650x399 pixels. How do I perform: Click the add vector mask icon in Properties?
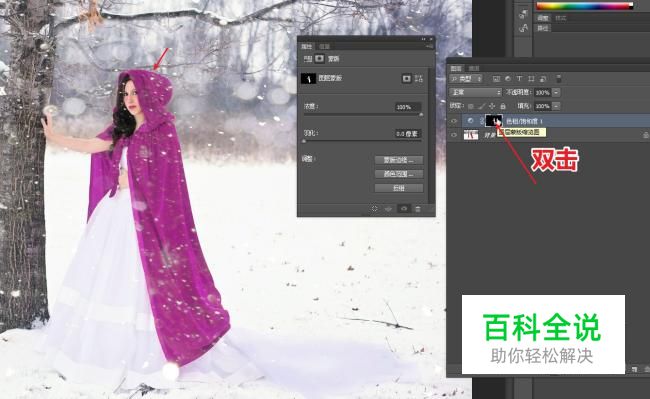tap(418, 78)
